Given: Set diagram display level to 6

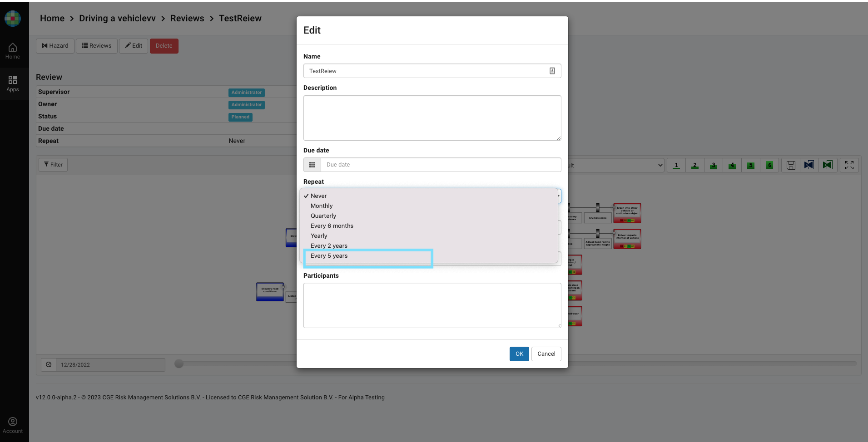Looking at the screenshot, I should (x=769, y=165).
